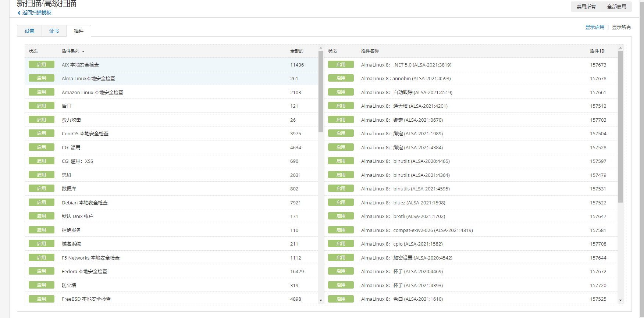Open plugin 绑定 (ALSA-2021:1989)
Image resolution: width=644 pixels, height=318 pixels.
click(402, 133)
